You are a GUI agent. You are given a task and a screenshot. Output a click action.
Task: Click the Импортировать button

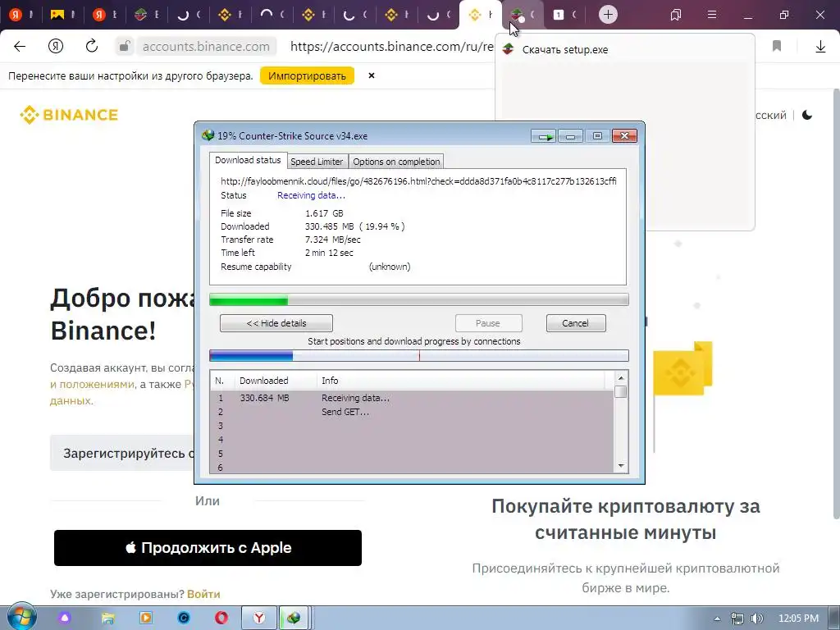(307, 75)
